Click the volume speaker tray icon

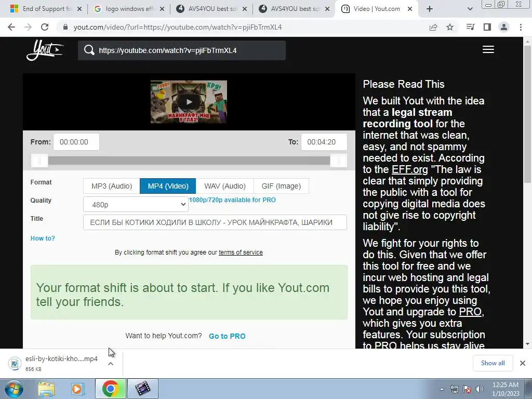point(480,389)
